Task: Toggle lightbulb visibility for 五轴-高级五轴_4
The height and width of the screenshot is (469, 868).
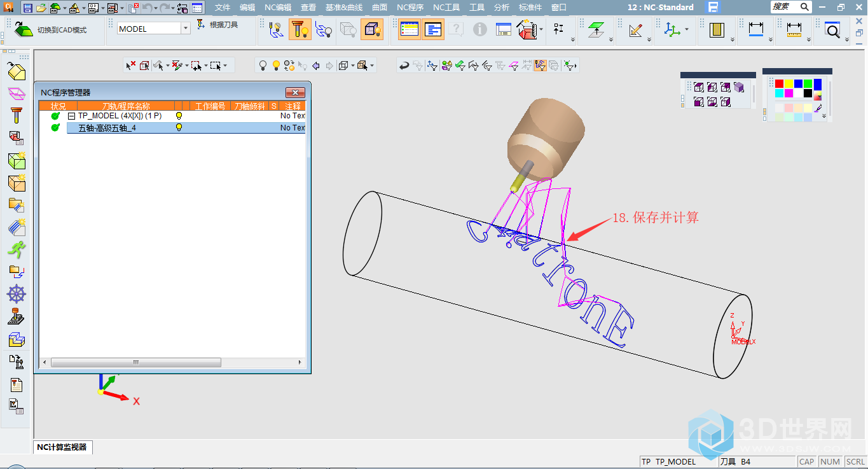Action: pyautogui.click(x=179, y=127)
